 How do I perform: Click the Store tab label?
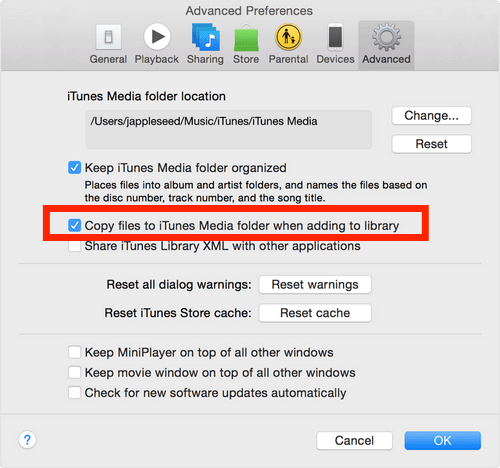pos(246,59)
